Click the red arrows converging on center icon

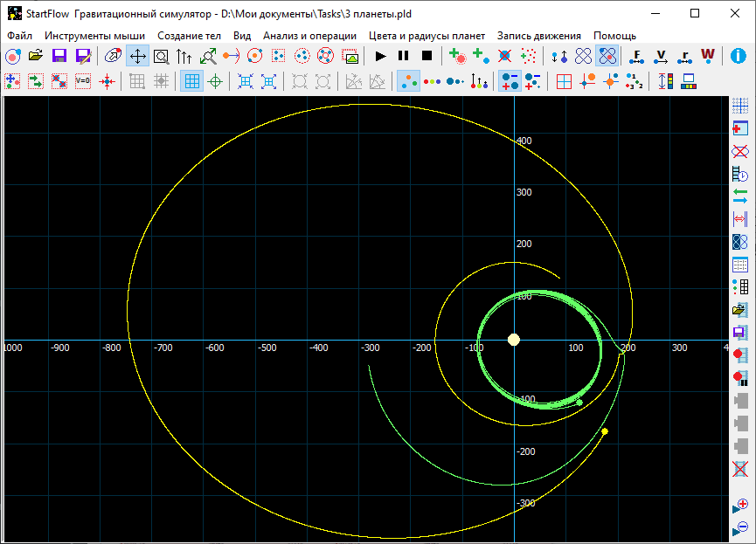[107, 81]
